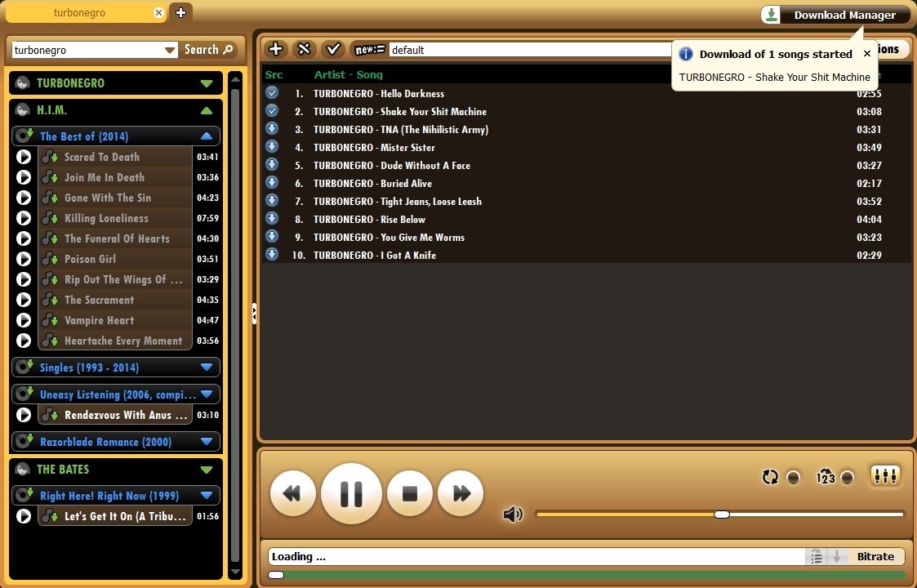Select TURBONEGRO - You Give Me Worms

tap(586, 238)
